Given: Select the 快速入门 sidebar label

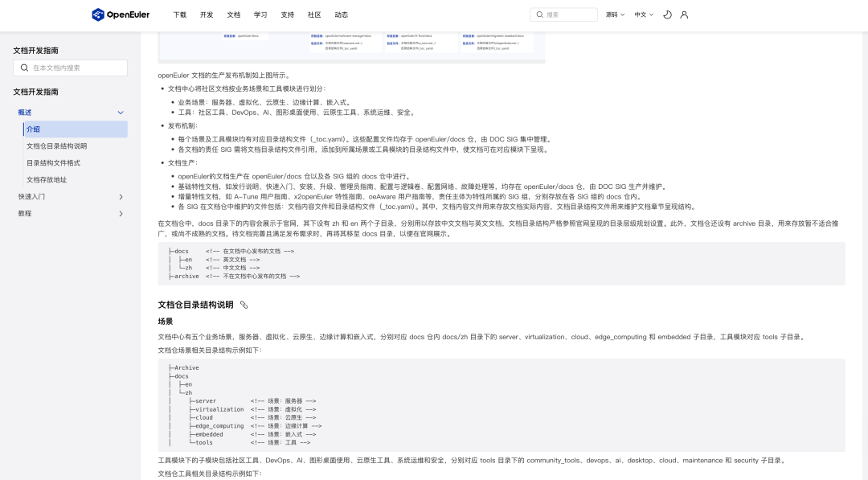Looking at the screenshot, I should pyautogui.click(x=31, y=196).
